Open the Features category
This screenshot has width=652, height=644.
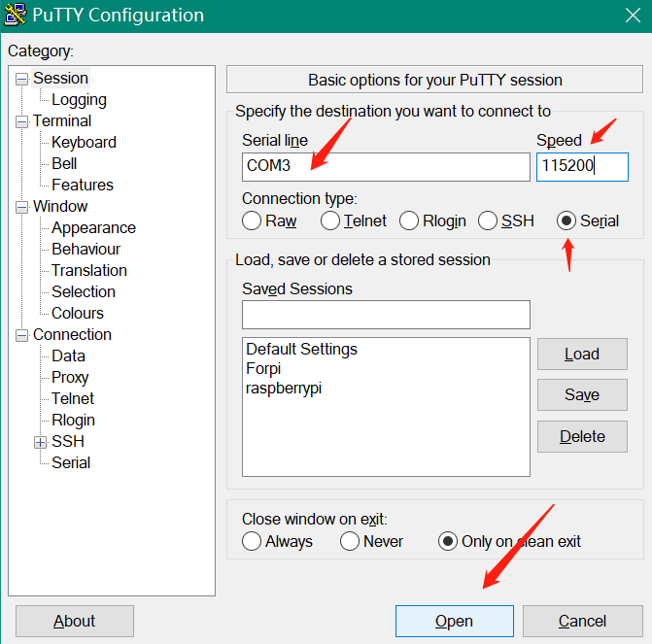click(x=83, y=185)
